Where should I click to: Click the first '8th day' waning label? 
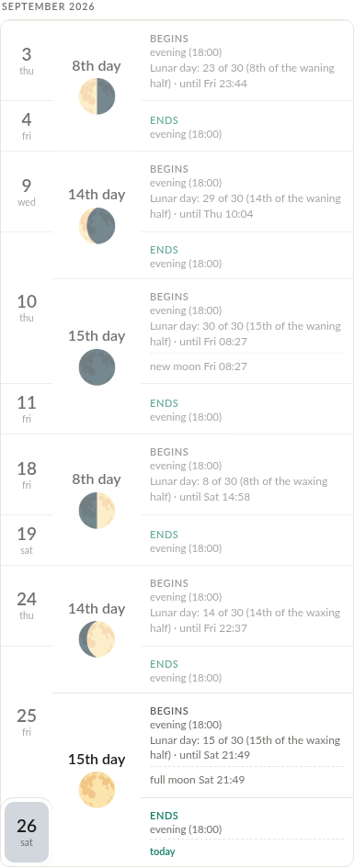coord(97,65)
